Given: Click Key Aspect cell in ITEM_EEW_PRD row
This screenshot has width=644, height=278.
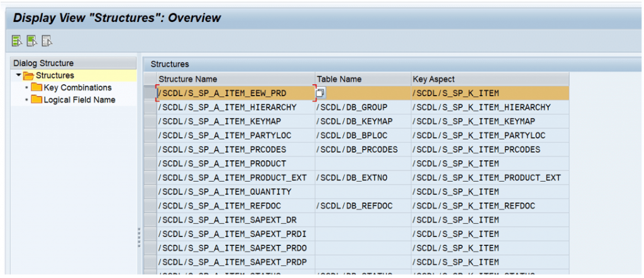Looking at the screenshot, I should tap(490, 93).
